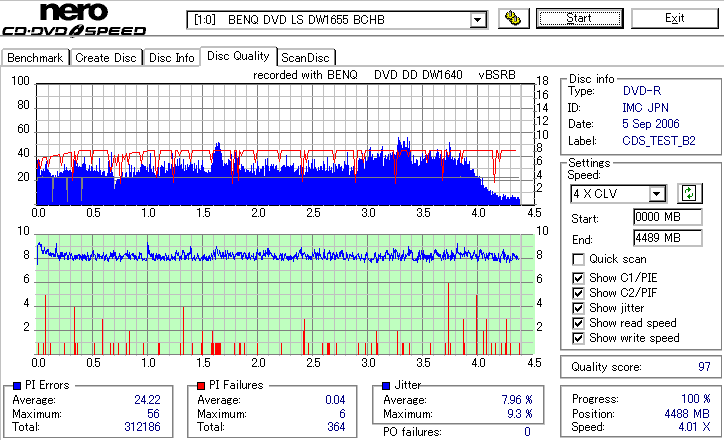
Task: Click the blue PI Errors legend square
Action: pos(18,386)
